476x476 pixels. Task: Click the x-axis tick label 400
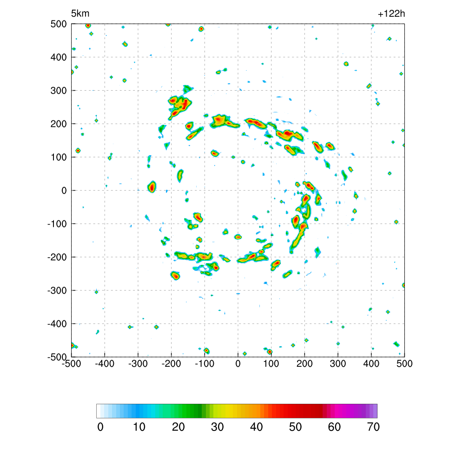(x=371, y=364)
